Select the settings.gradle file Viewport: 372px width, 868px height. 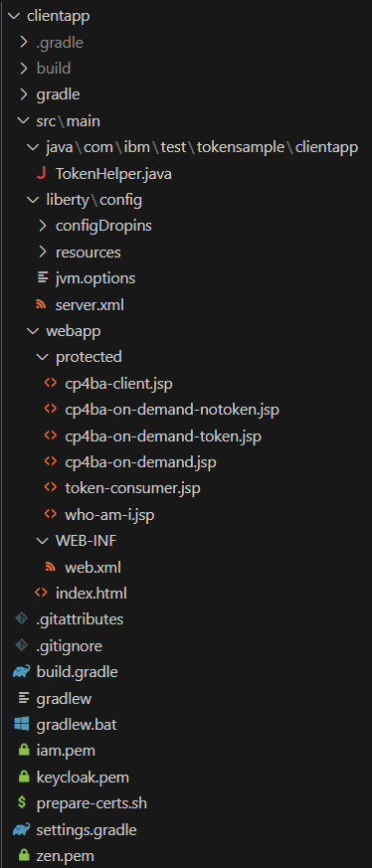pos(86,830)
